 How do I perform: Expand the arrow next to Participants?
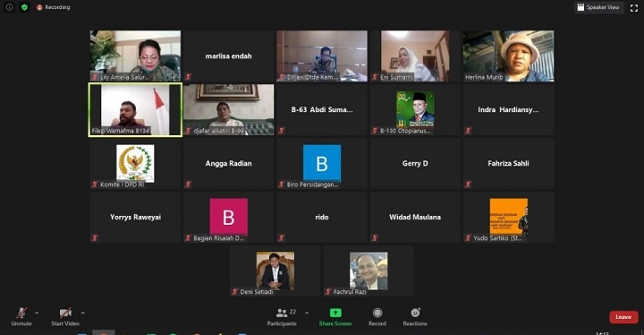pyautogui.click(x=307, y=314)
